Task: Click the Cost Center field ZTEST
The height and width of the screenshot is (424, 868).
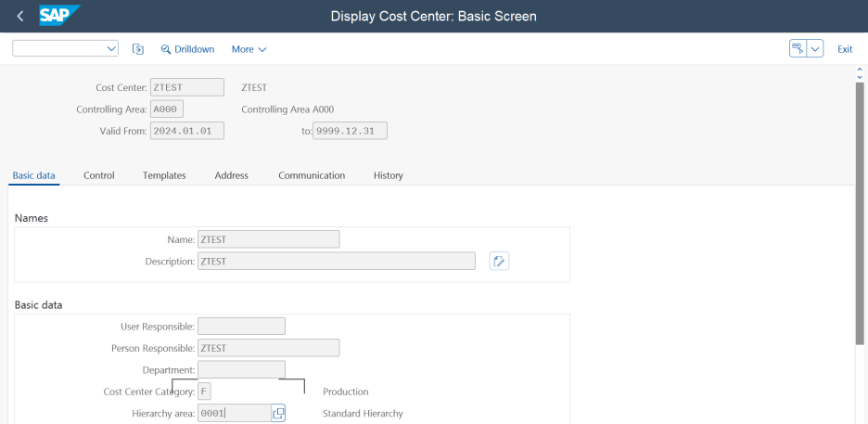Action: (187, 87)
